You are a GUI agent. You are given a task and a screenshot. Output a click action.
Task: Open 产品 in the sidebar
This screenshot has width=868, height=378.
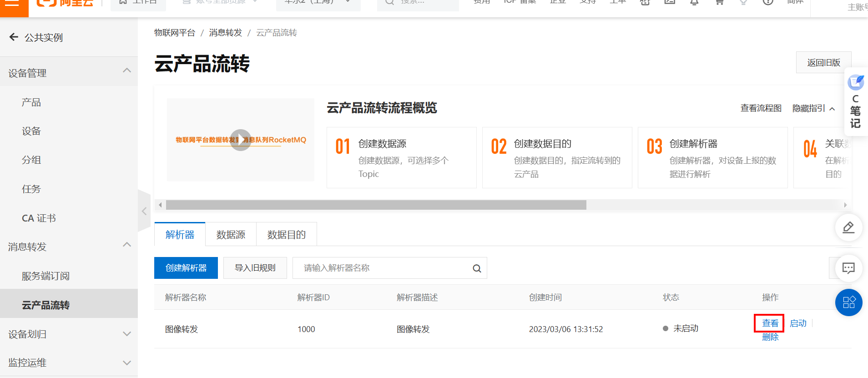[31, 102]
